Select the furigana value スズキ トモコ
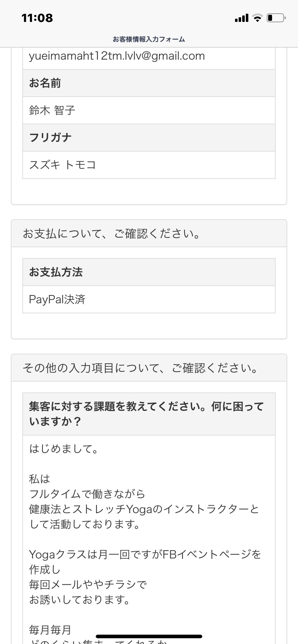Image resolution: width=298 pixels, height=644 pixels. [63, 165]
